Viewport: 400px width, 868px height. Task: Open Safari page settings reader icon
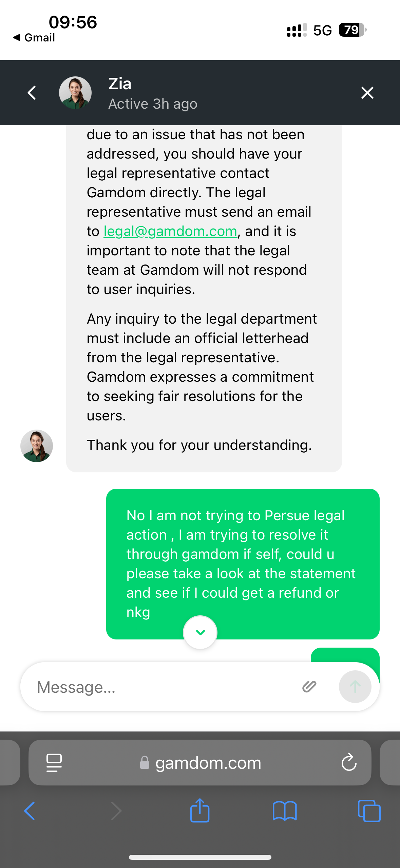[54, 763]
